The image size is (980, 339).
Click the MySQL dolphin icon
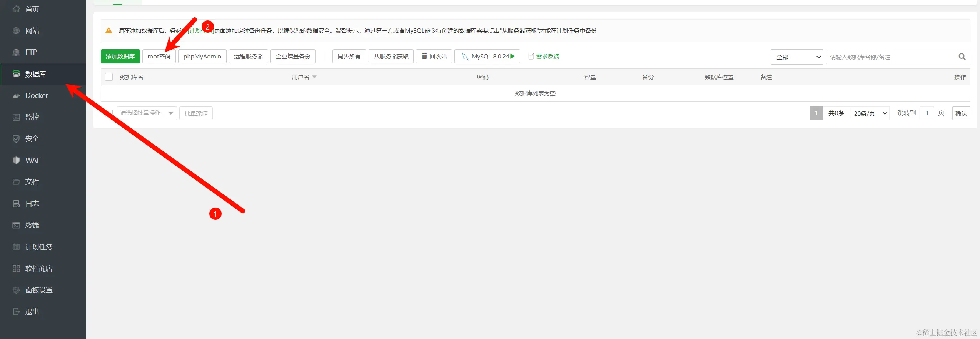[465, 56]
